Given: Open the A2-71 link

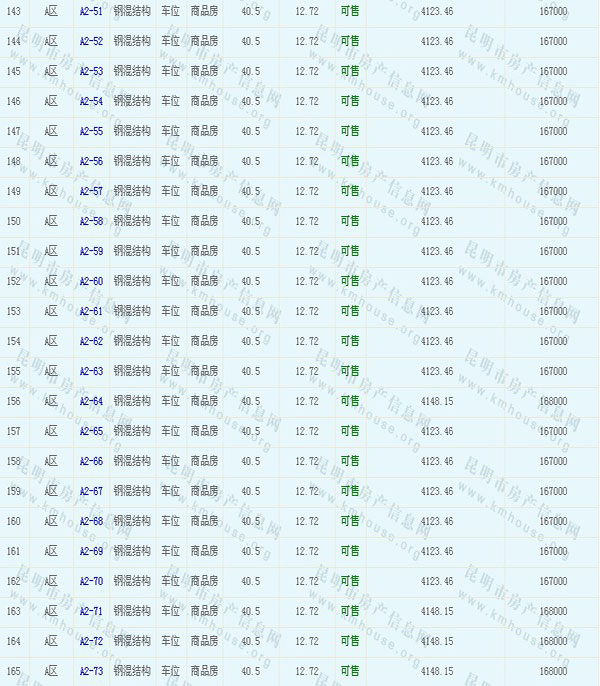Looking at the screenshot, I should coord(91,611).
